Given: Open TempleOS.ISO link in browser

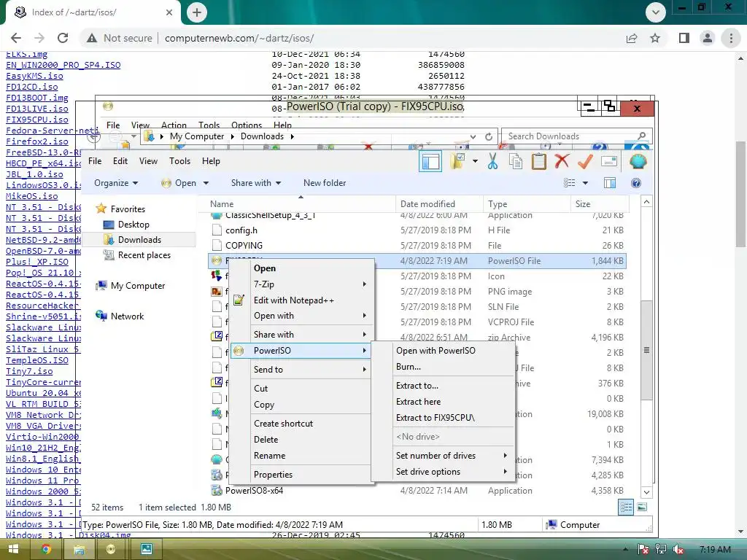Looking at the screenshot, I should [x=37, y=360].
